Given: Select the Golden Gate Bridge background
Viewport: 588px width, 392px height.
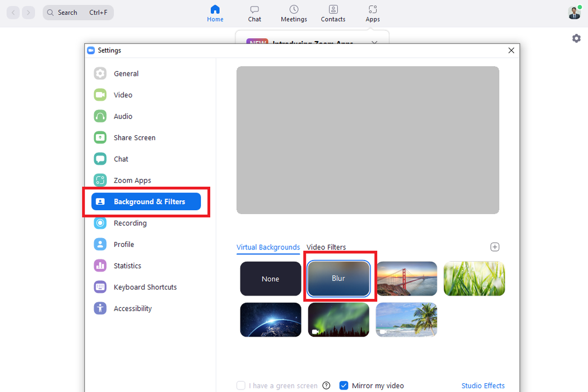Looking at the screenshot, I should pos(406,277).
